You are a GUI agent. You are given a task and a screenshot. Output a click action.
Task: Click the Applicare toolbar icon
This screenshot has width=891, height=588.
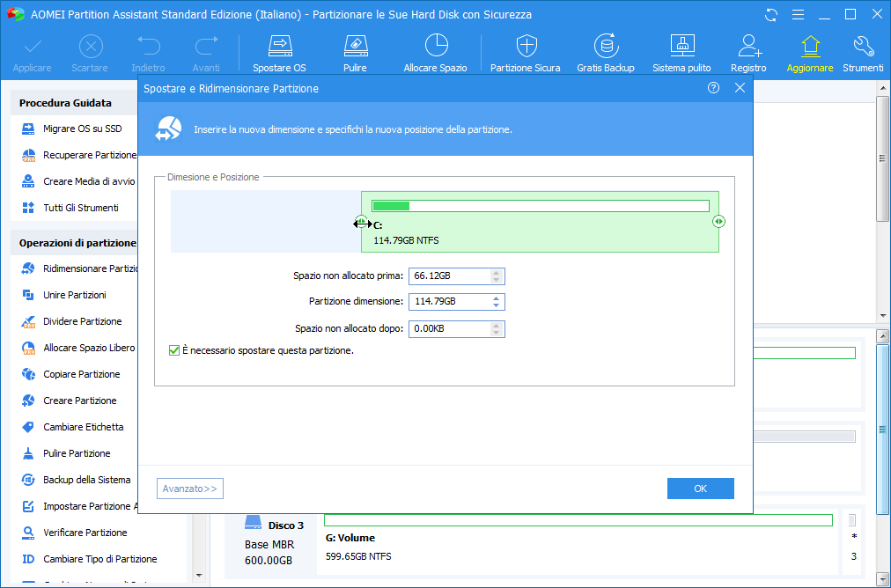pyautogui.click(x=33, y=55)
